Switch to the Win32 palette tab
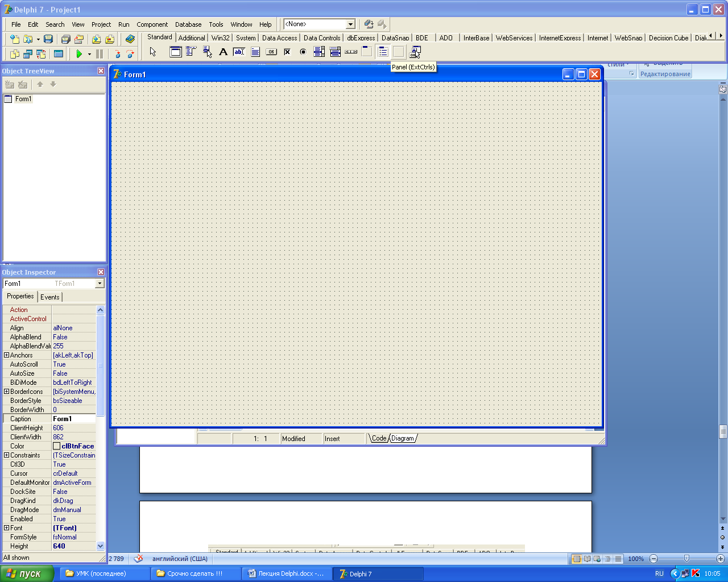 221,38
